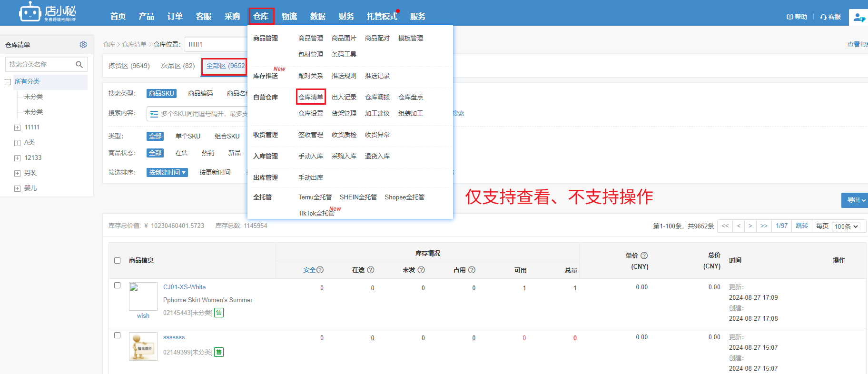The width and height of the screenshot is (868, 374).
Task: Open the user account icon
Action: (859, 17)
